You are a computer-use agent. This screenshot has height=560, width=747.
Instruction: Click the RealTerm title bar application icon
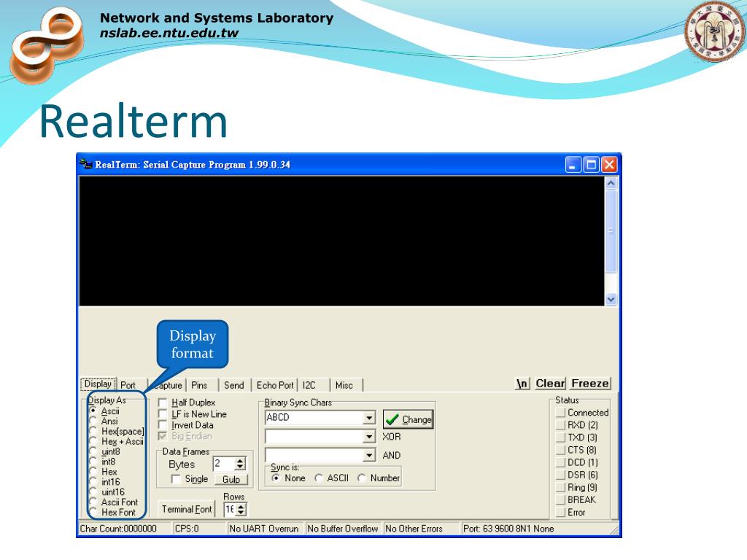pos(86,164)
